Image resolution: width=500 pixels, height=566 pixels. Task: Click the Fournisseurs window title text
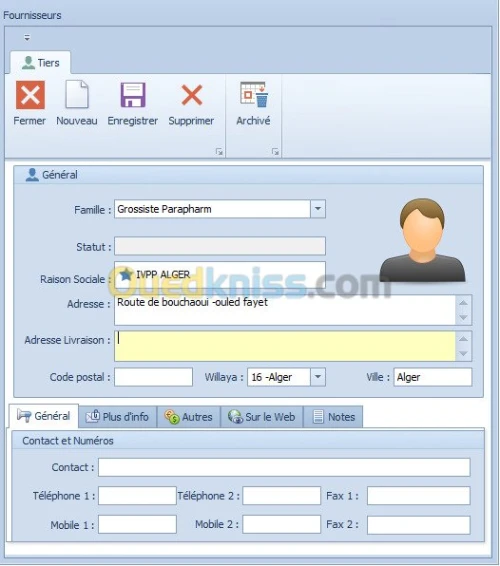pyautogui.click(x=32, y=15)
